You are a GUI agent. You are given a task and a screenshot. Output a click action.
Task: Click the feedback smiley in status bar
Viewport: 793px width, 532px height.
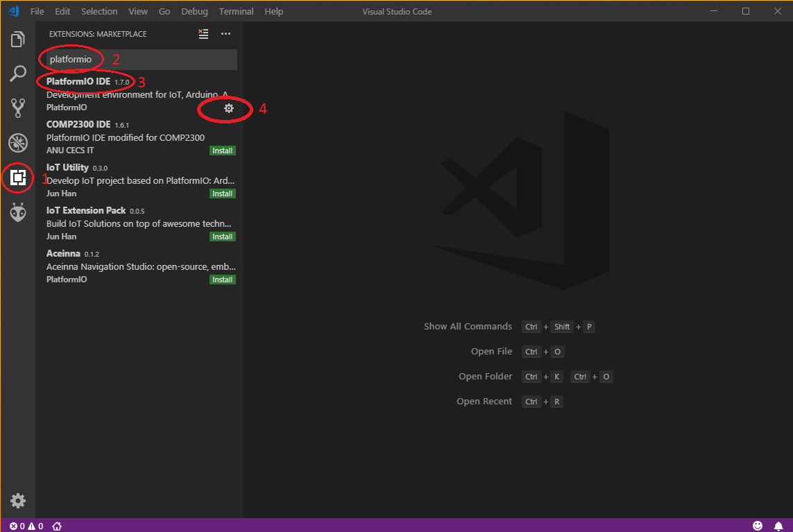tap(757, 526)
